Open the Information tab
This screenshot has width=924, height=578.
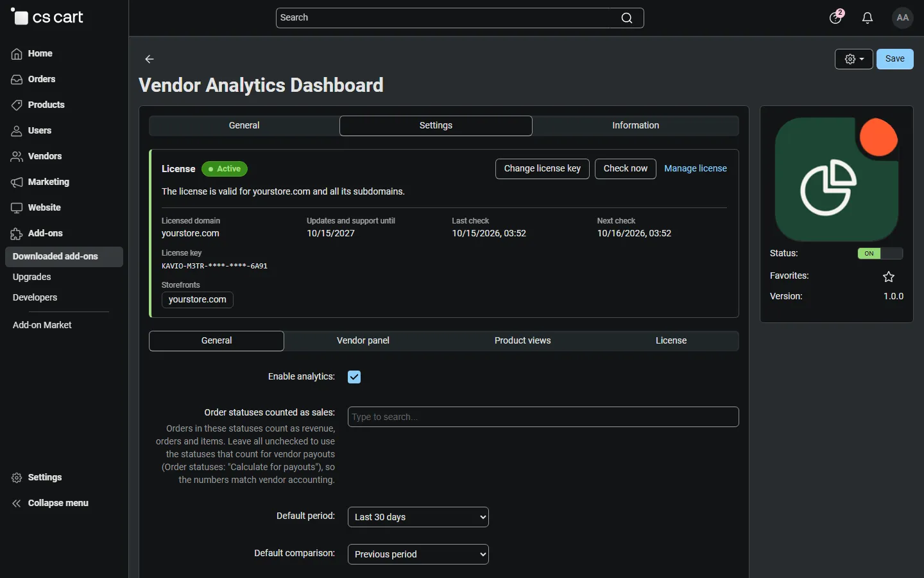click(x=636, y=126)
